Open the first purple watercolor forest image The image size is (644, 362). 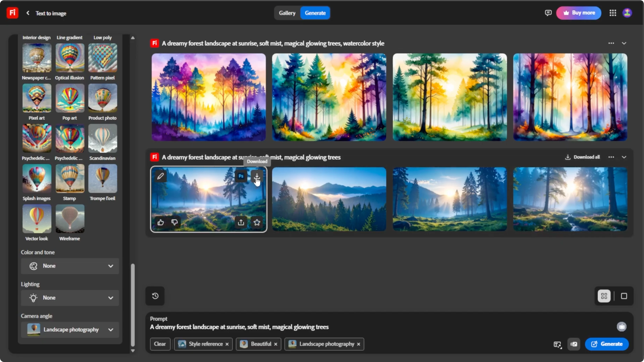tap(208, 97)
